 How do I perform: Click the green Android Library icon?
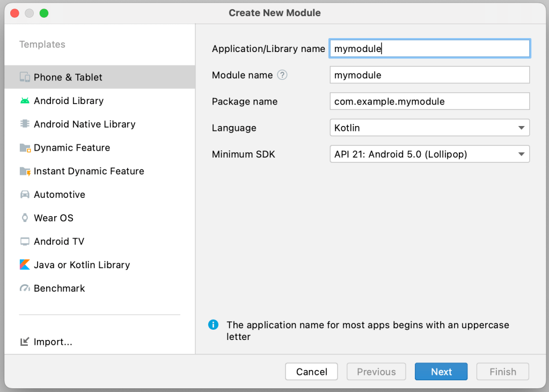tap(25, 101)
